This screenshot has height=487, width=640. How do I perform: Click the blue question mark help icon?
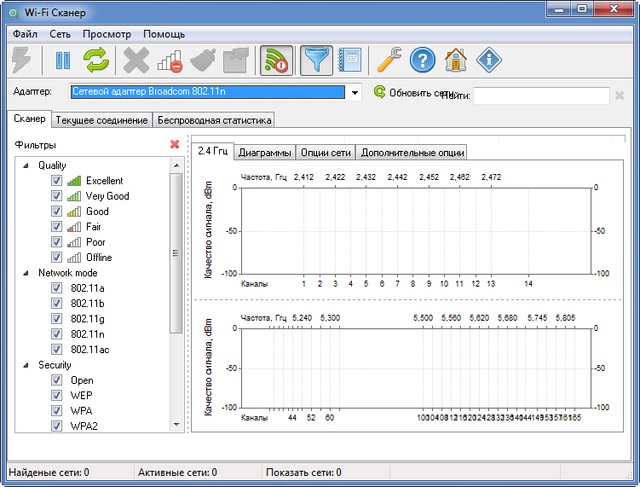point(423,61)
